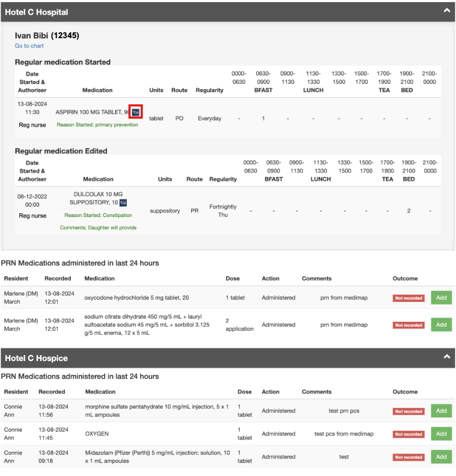Click Not recorded badge for OXYGEN row
This screenshot has height=476, width=456.
pyautogui.click(x=408, y=435)
